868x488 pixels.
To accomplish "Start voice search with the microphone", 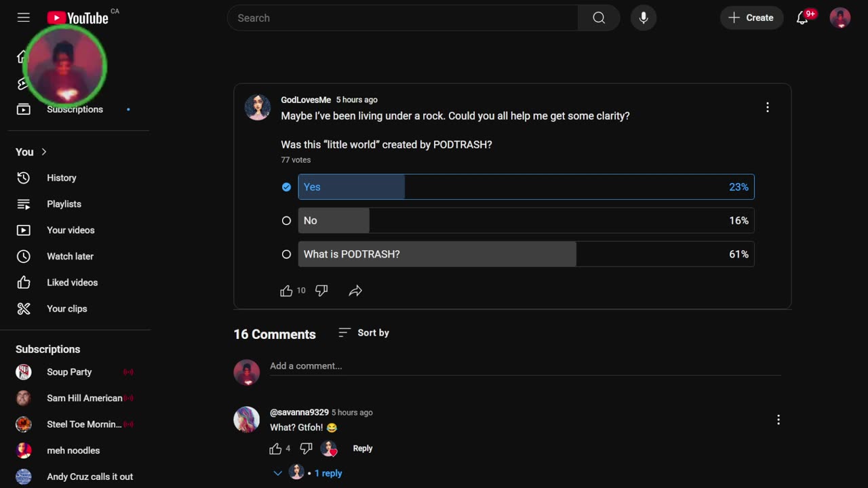I will tap(644, 18).
